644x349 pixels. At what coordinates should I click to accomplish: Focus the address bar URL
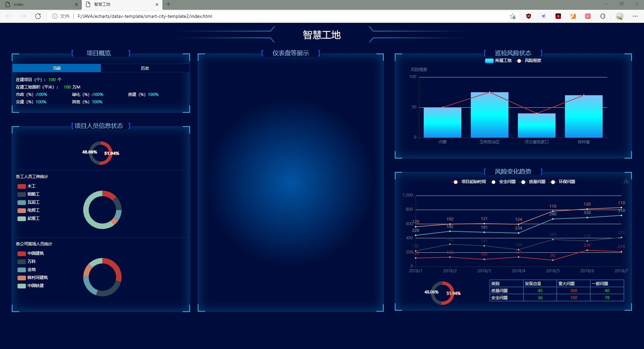[145, 16]
